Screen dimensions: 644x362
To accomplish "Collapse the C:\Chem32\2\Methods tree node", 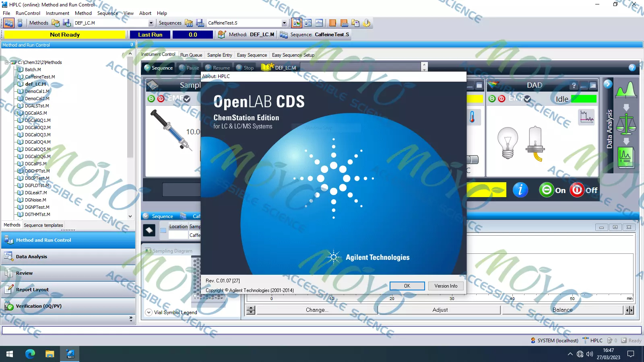I will click(6, 62).
